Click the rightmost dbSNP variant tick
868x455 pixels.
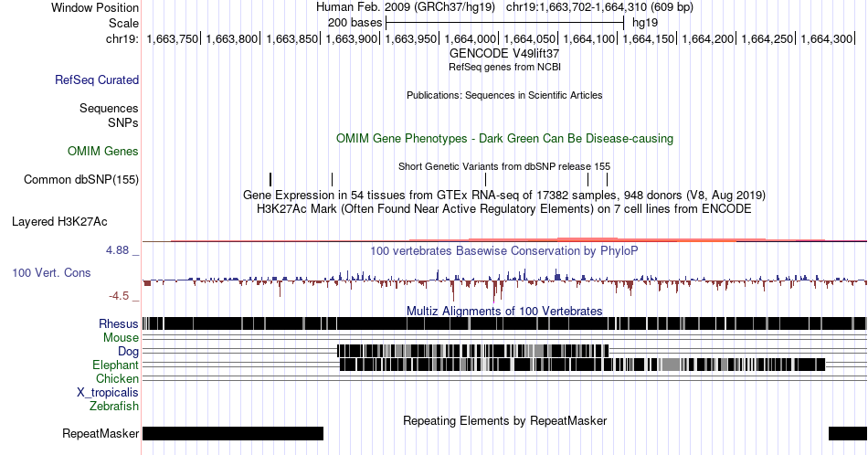pyautogui.click(x=607, y=179)
